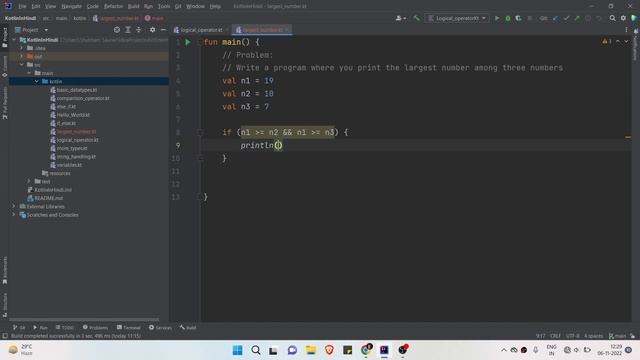
Task: Open Build tool window button
Action: (187, 327)
